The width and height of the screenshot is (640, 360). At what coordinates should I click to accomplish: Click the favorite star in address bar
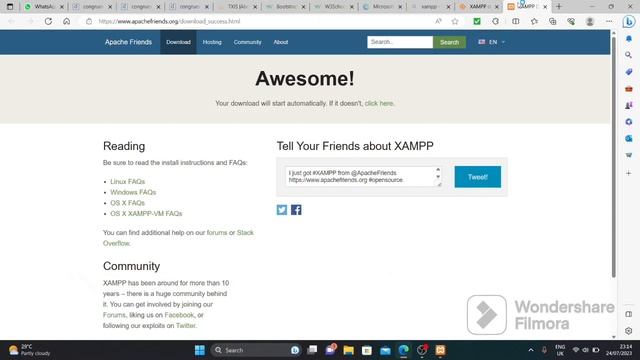tap(455, 21)
